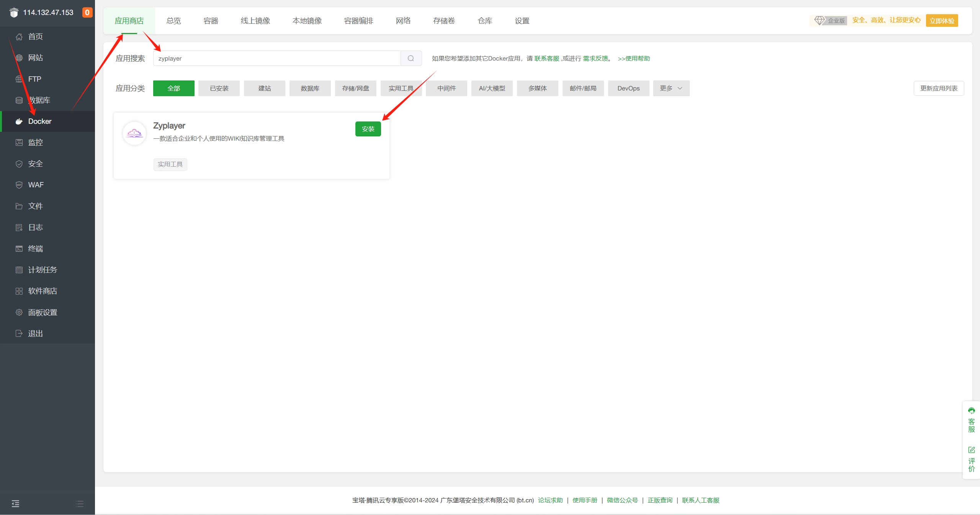This screenshot has height=515, width=980.
Task: Click the gear icon beside 面板设置
Action: (19, 312)
